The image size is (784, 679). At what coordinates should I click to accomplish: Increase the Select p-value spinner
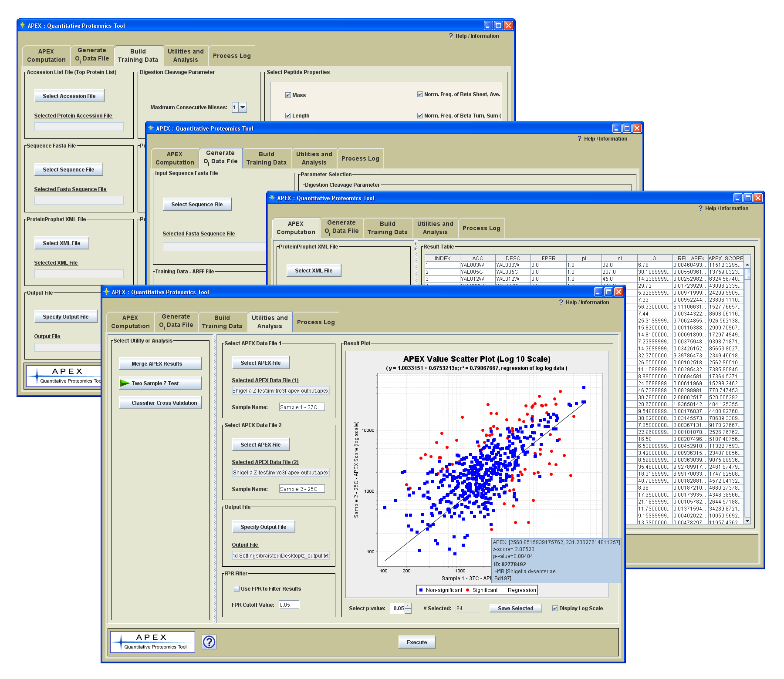[x=408, y=606]
